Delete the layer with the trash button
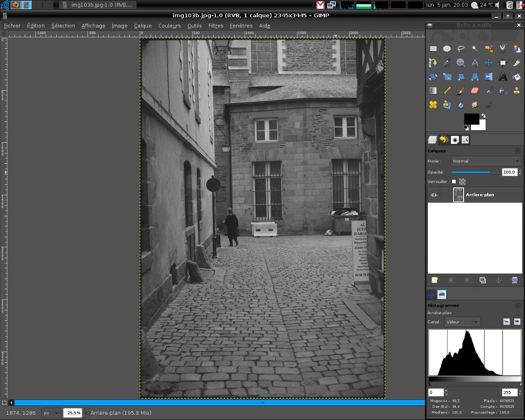The height and width of the screenshot is (420, 525). pos(514,280)
